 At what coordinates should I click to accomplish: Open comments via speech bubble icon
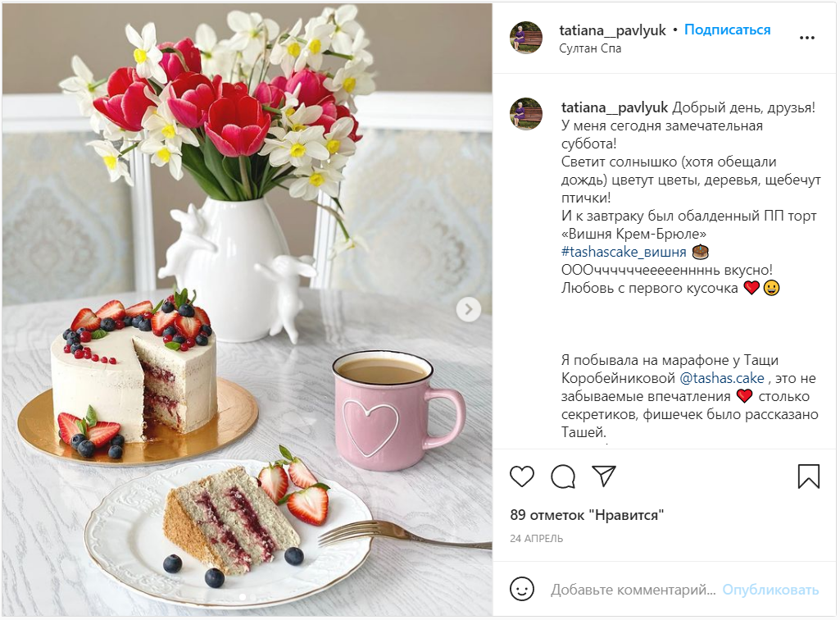point(563,476)
